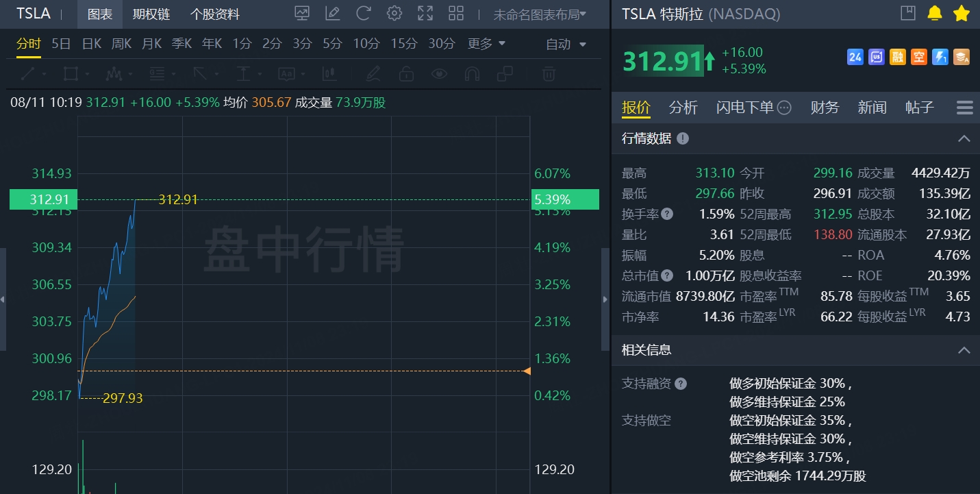
Task: Switch to the 期权链 tab
Action: tap(151, 14)
